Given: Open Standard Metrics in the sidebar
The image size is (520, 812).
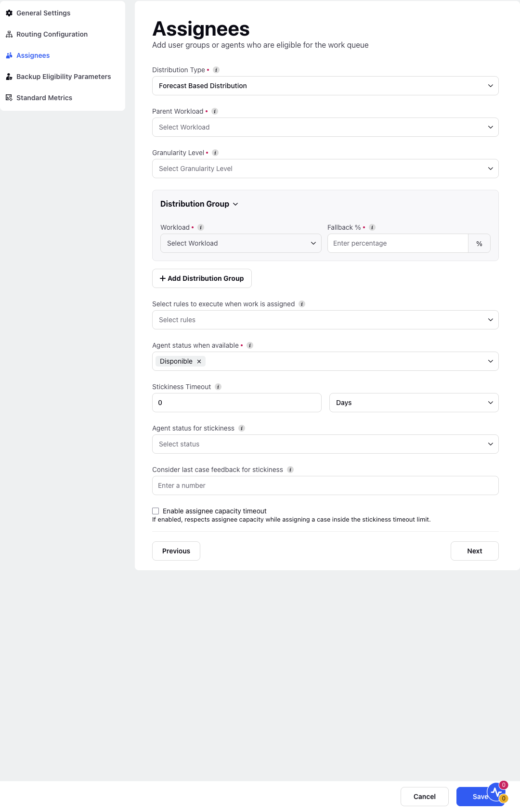Looking at the screenshot, I should pyautogui.click(x=44, y=98).
